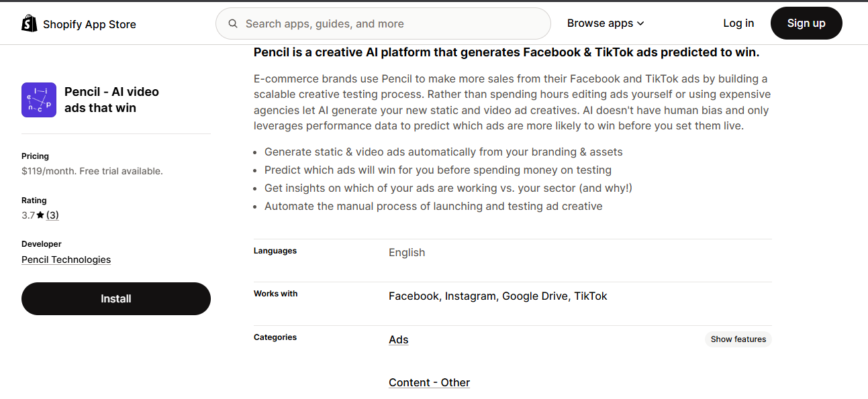Screen dimensions: 868x399
Task: Expand the Browse apps dropdown chevron
Action: coord(640,23)
